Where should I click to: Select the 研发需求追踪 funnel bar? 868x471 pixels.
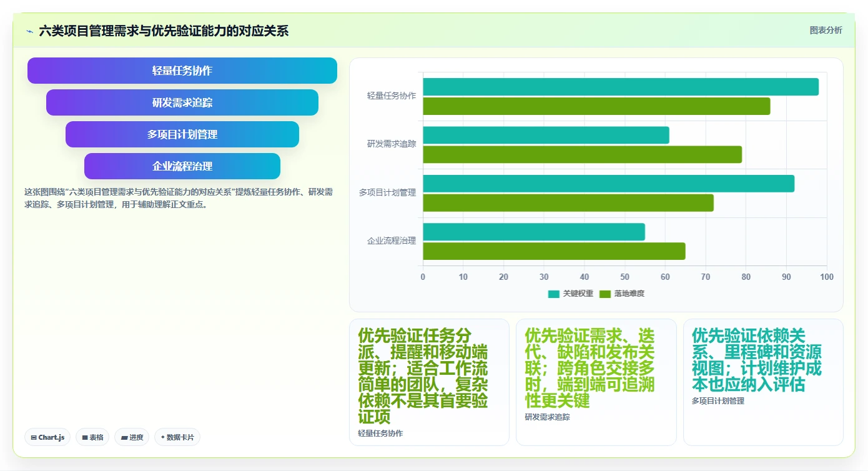182,102
